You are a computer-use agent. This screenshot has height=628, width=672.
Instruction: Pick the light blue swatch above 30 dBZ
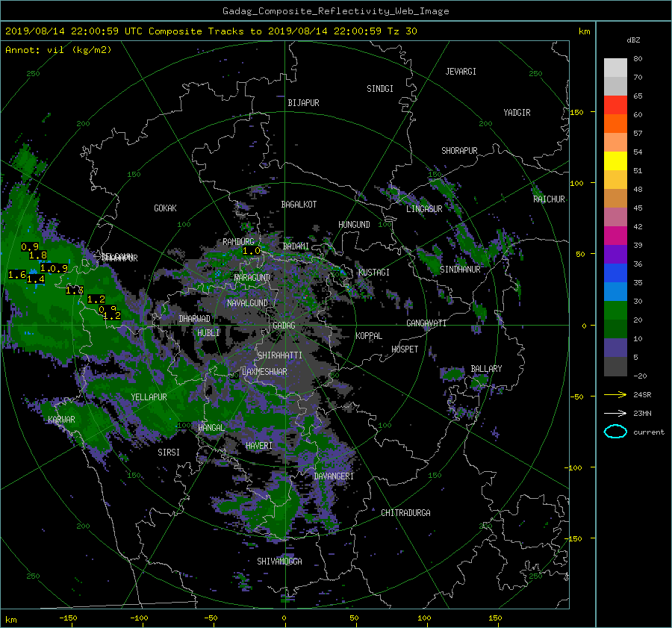point(615,292)
